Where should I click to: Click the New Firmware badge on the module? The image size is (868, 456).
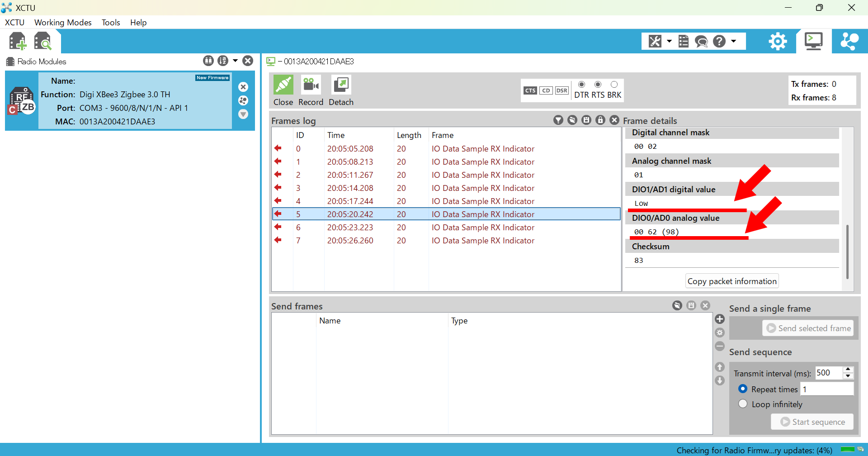212,78
